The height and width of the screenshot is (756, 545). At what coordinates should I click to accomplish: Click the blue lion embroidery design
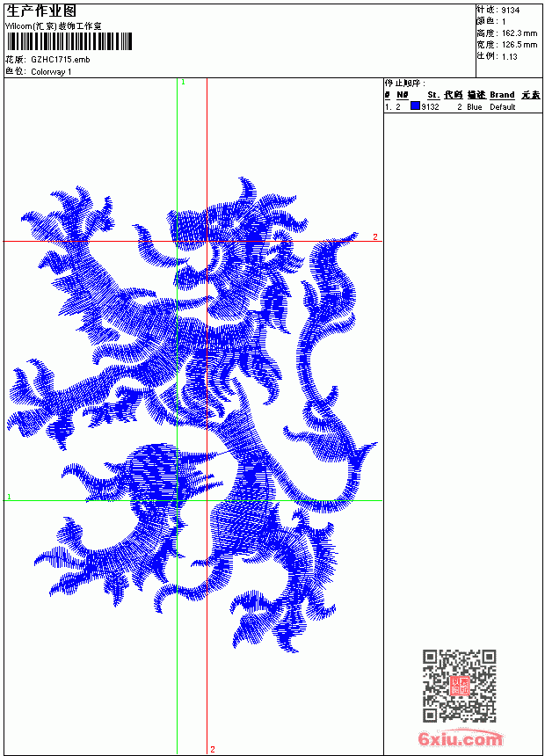pyautogui.click(x=191, y=415)
